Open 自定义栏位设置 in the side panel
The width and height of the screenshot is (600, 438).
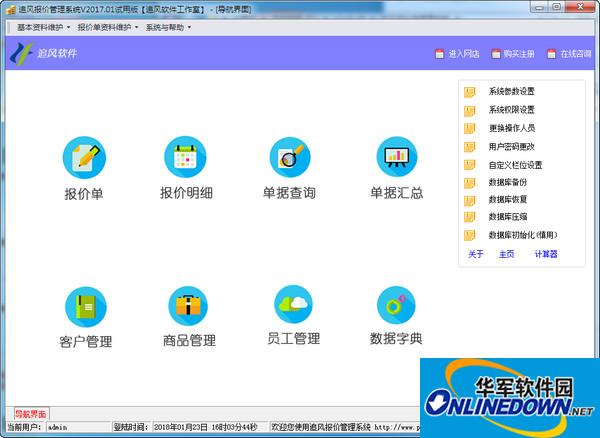point(515,165)
